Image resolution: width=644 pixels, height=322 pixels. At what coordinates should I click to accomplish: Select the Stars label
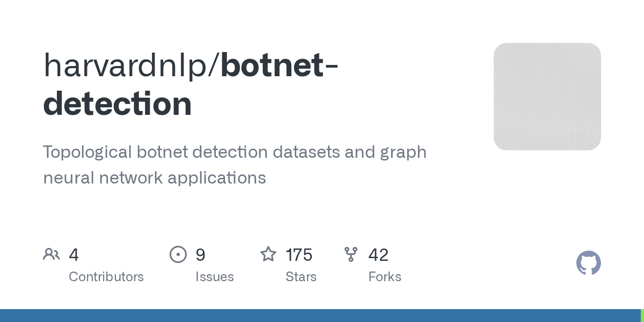(301, 277)
